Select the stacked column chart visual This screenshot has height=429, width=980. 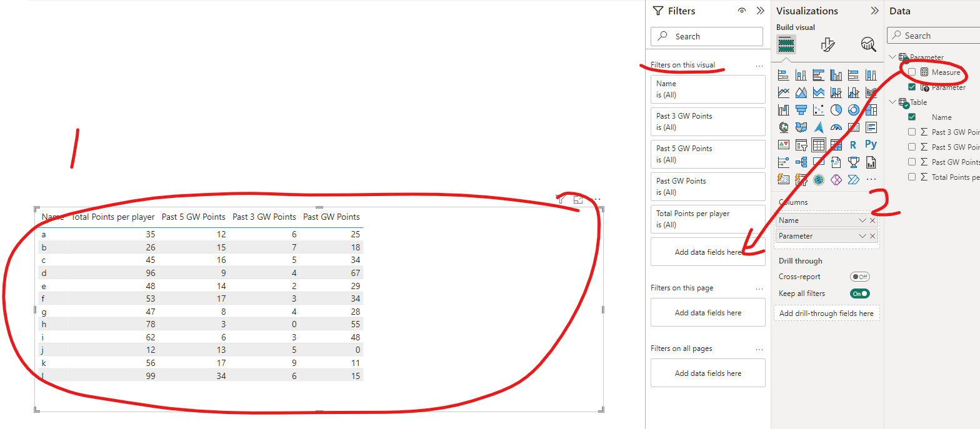pos(801,75)
